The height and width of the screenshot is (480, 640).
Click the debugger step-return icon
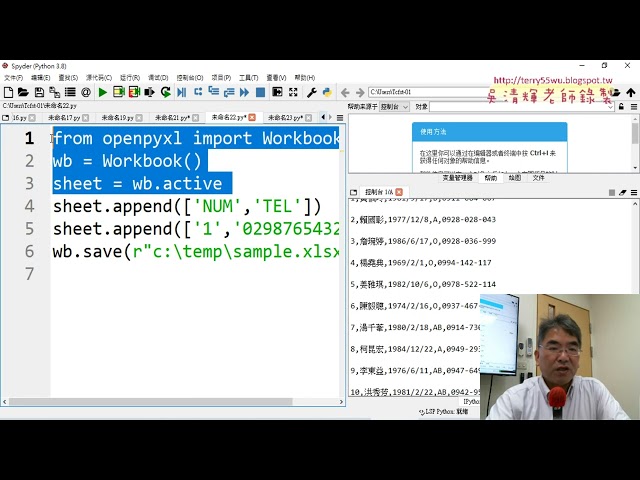pos(229,92)
